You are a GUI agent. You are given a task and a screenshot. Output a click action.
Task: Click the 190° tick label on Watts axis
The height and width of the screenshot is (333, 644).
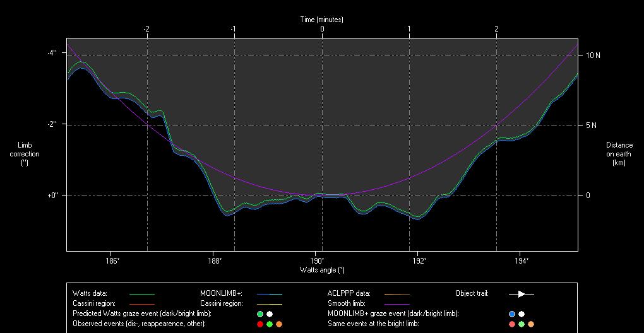[317, 260]
